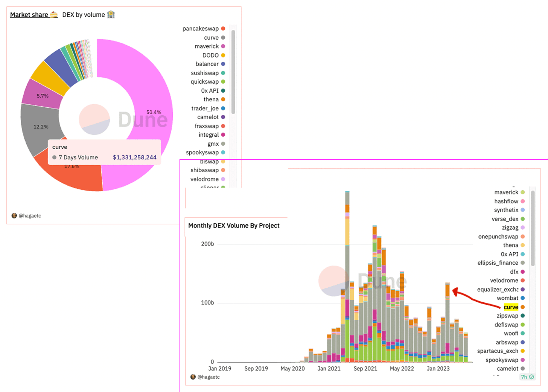Screen dimensions: 548x392
Task: Select thena in the bar chart legend
Action: coord(514,245)
